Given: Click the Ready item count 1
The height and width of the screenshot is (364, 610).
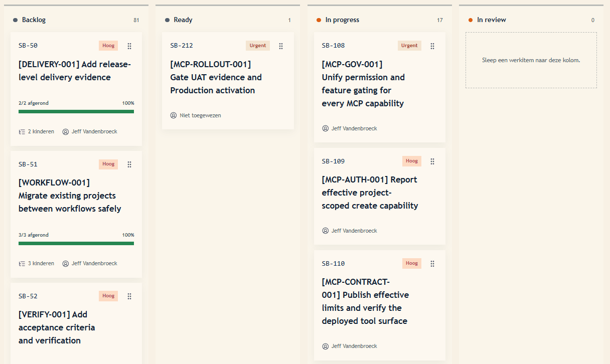Looking at the screenshot, I should tap(289, 21).
